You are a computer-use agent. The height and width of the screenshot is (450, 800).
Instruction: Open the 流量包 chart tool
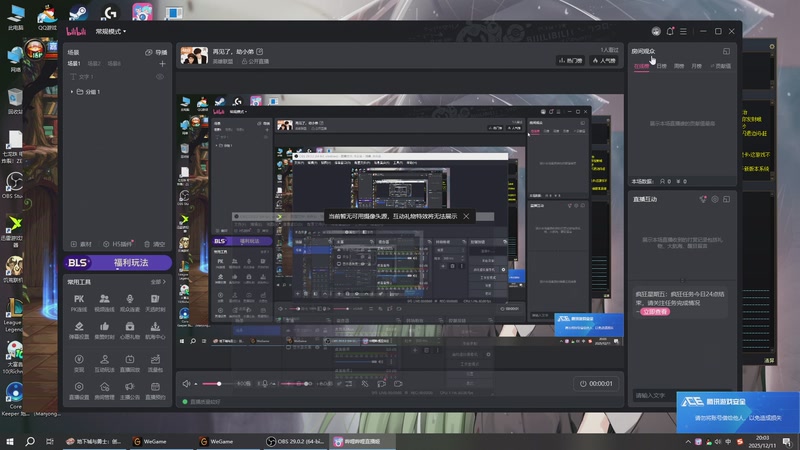[155, 363]
